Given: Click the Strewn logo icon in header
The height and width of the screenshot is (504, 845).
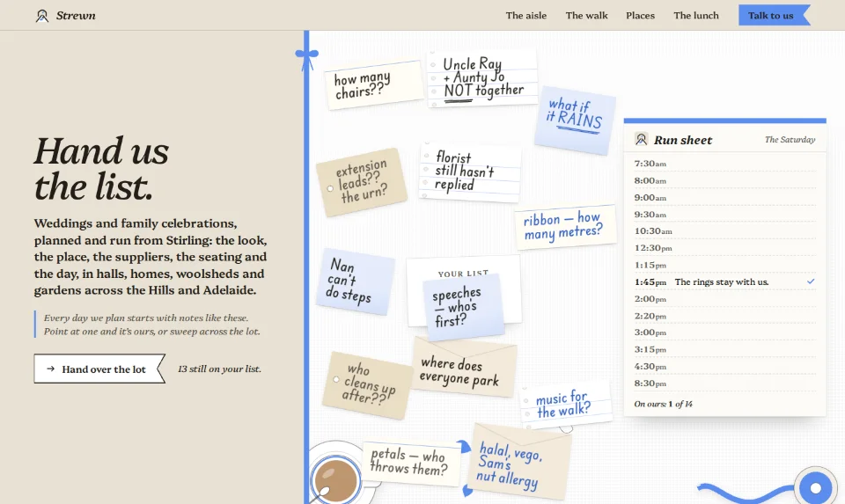Looking at the screenshot, I should coord(42,16).
